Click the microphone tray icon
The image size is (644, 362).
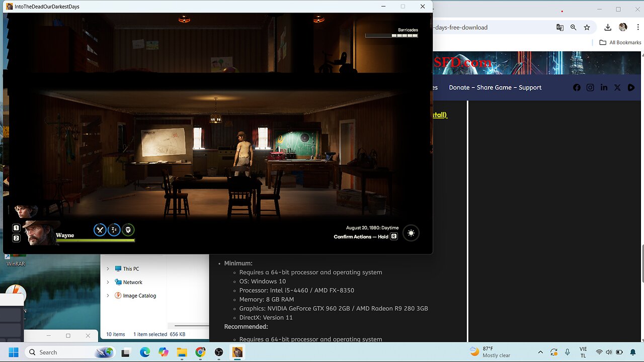point(568,352)
